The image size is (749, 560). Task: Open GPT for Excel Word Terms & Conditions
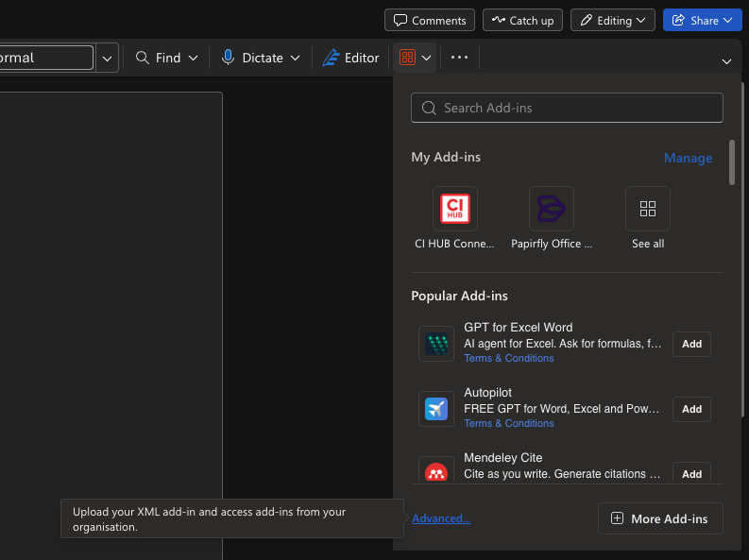[x=509, y=358]
